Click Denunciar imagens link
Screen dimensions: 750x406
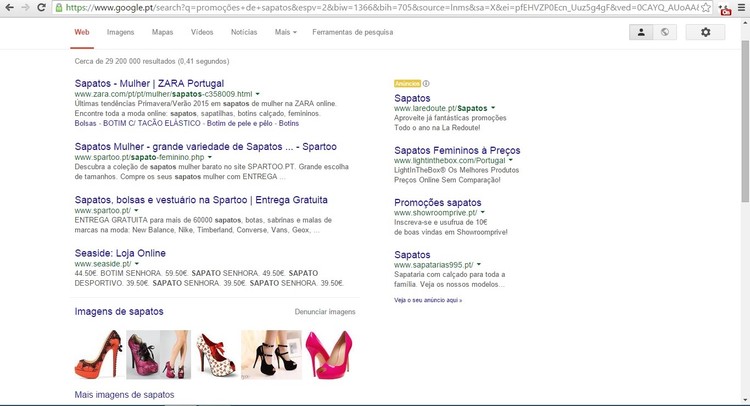(325, 312)
